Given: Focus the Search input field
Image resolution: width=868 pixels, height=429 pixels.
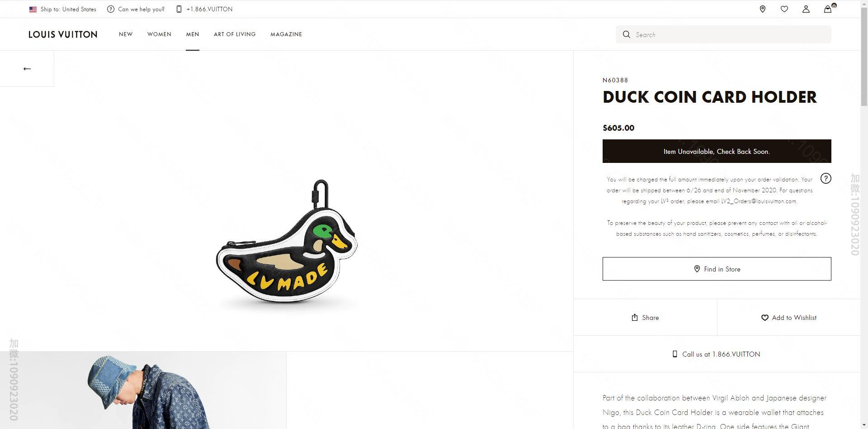Looking at the screenshot, I should 730,34.
